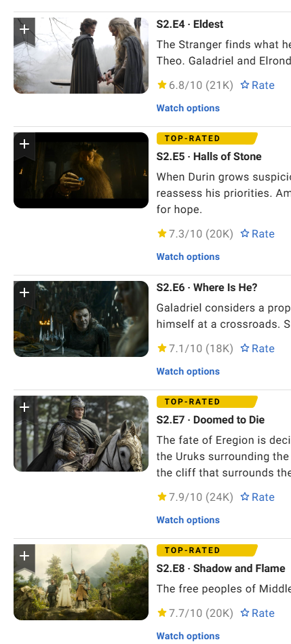
Task: Rate the Shadow and Flame episode
Action: 257,613
